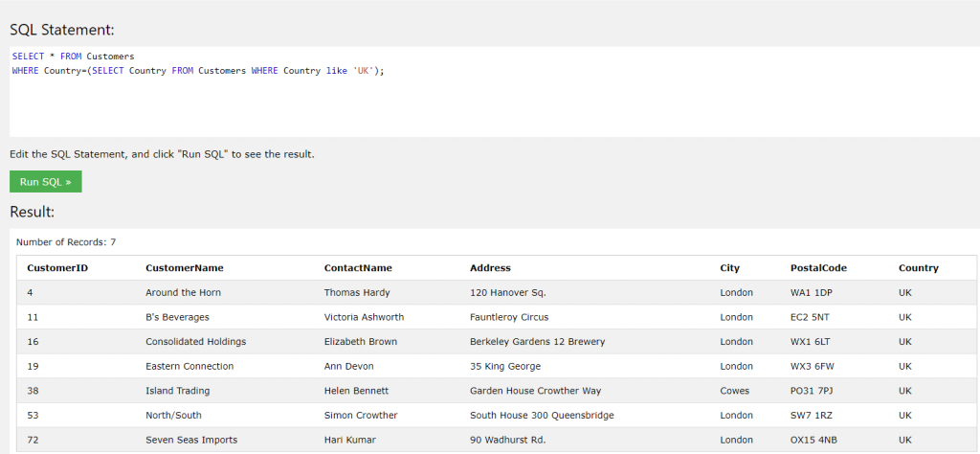This screenshot has width=980, height=454.
Task: Click London city cell in Hari Kumar row
Action: point(736,440)
